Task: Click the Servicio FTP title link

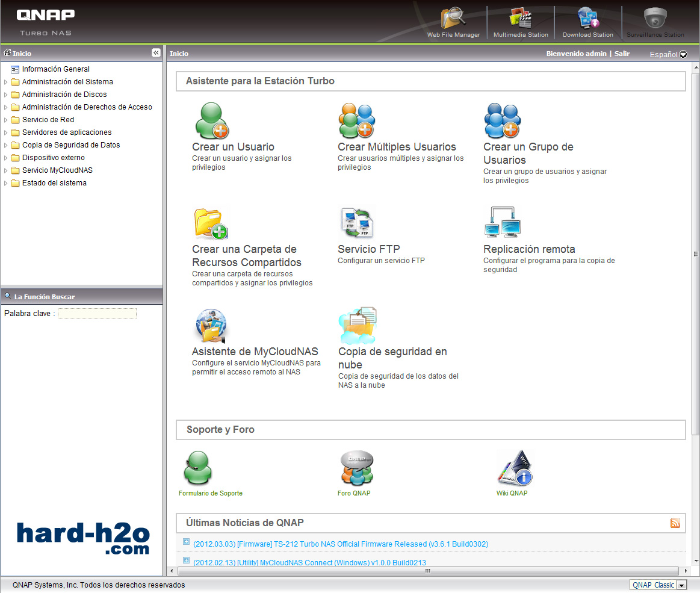Action: coord(369,249)
